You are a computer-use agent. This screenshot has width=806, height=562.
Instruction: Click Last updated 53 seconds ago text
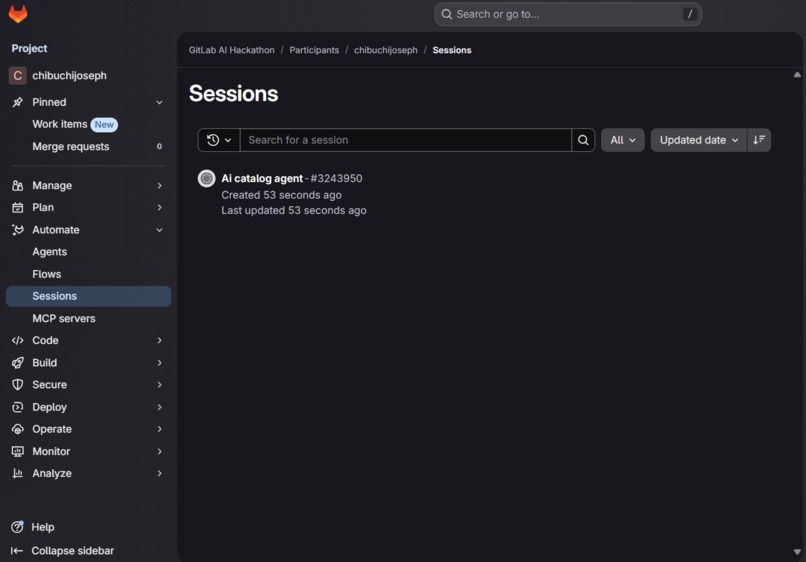pyautogui.click(x=294, y=210)
